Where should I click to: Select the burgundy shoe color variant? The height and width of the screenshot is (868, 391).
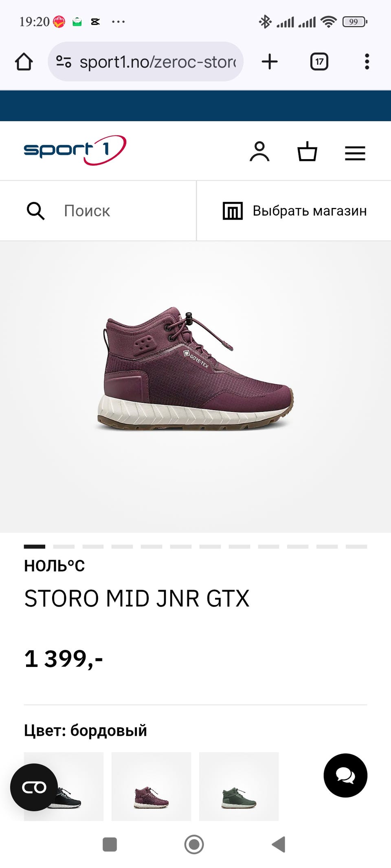pyautogui.click(x=151, y=786)
